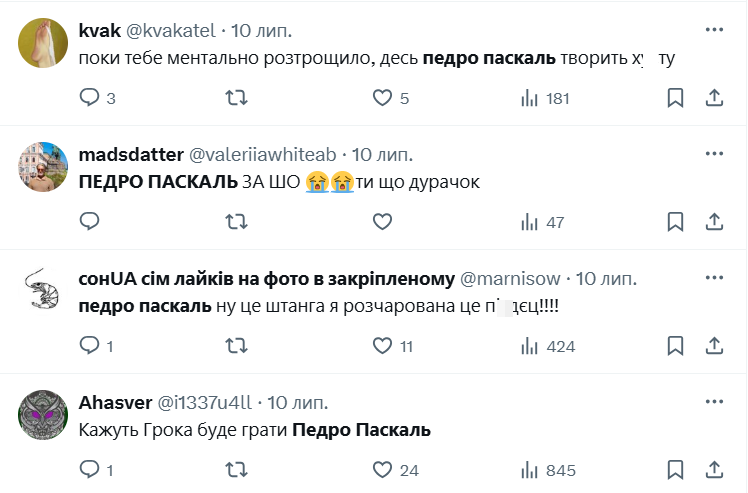Share kvak's tweet
748x493 pixels.
(x=714, y=98)
